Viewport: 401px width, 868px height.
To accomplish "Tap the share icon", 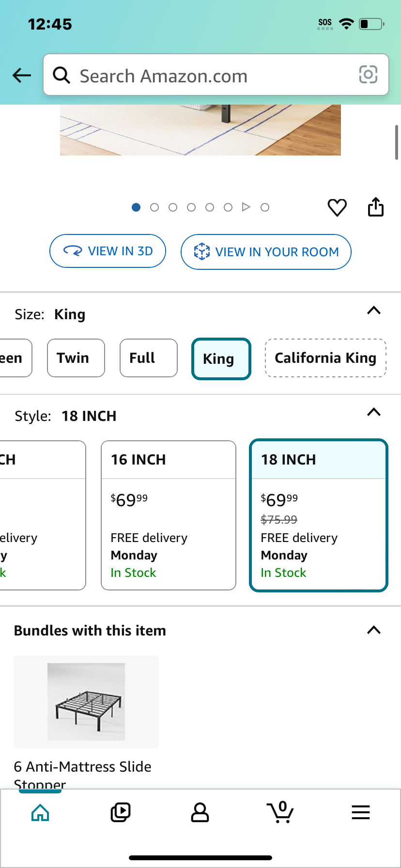I will [x=376, y=207].
